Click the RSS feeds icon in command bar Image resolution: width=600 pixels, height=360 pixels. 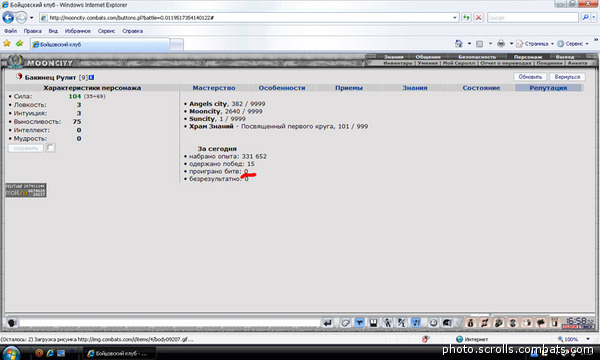tap(479, 44)
